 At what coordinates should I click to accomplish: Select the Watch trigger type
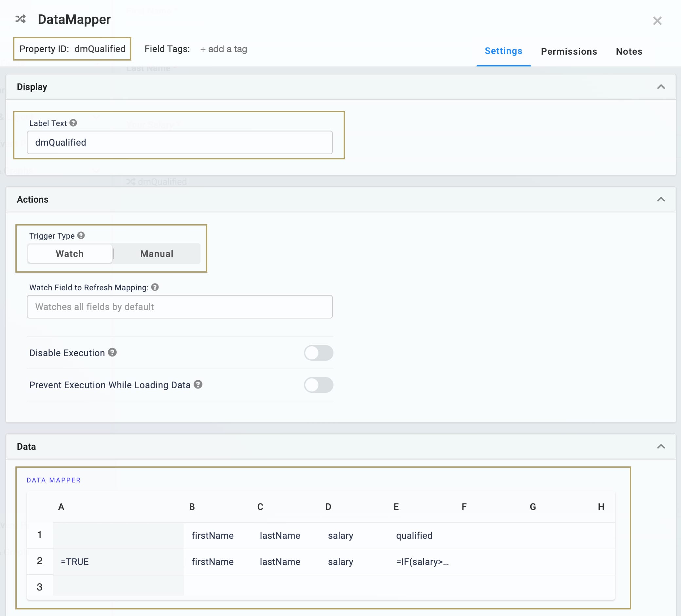tap(70, 253)
